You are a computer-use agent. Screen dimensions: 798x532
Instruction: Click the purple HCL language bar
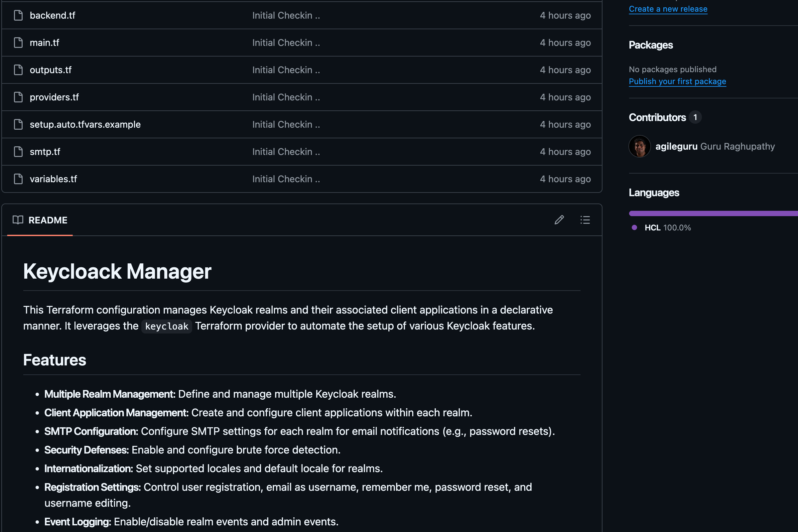(x=713, y=213)
